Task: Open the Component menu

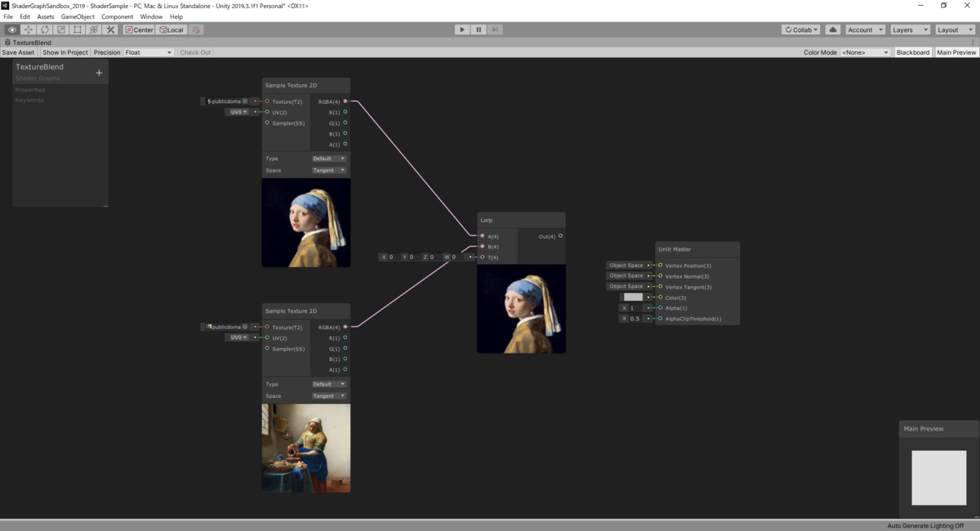Action: [118, 16]
